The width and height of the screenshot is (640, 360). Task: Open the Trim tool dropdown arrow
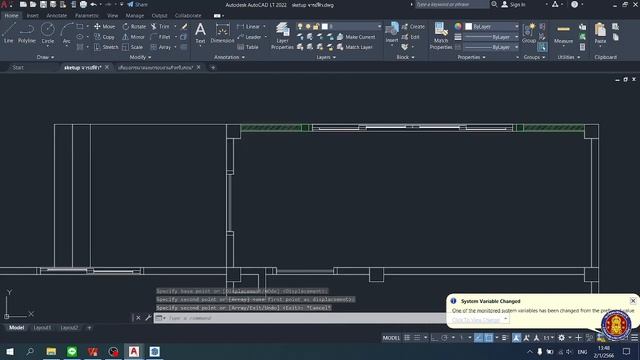tap(175, 27)
